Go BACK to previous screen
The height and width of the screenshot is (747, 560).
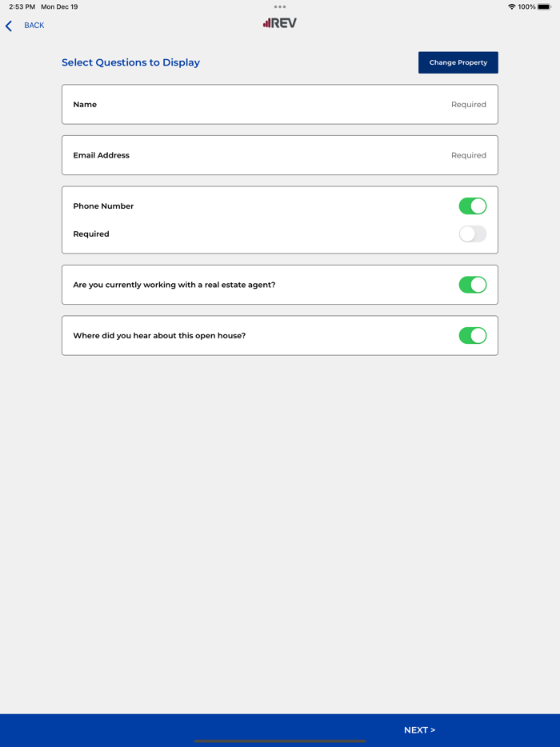(x=34, y=26)
